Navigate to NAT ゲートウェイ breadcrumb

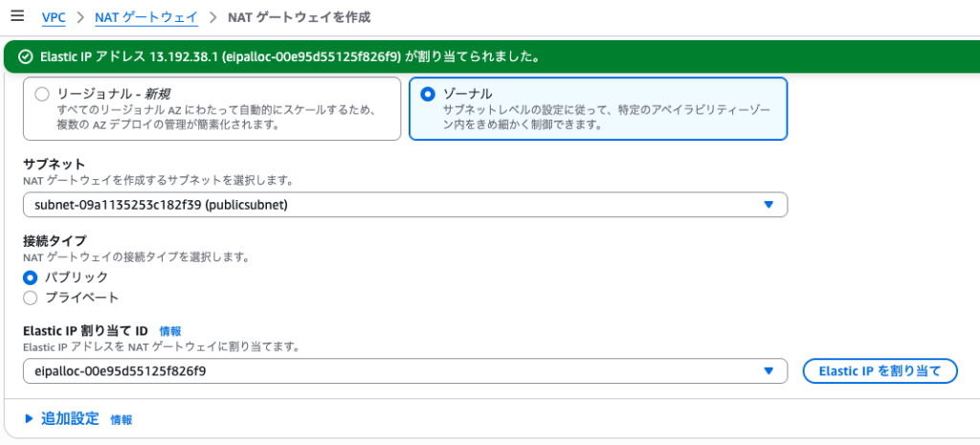point(145,18)
